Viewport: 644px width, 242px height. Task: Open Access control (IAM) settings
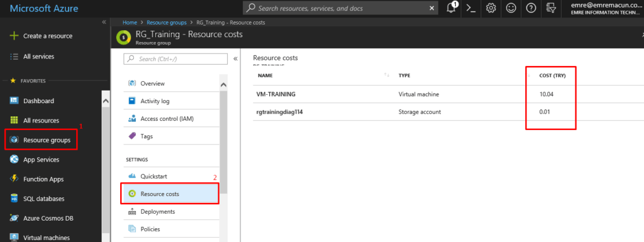pyautogui.click(x=167, y=119)
